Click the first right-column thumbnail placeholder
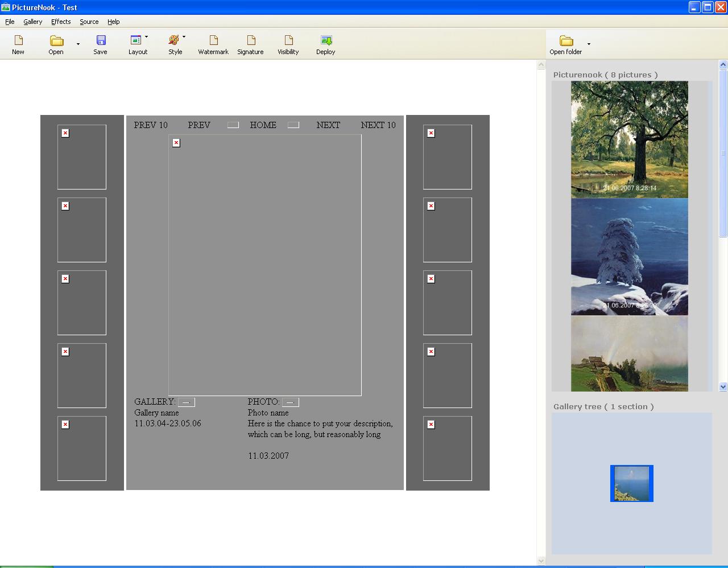The image size is (728, 568). click(448, 157)
